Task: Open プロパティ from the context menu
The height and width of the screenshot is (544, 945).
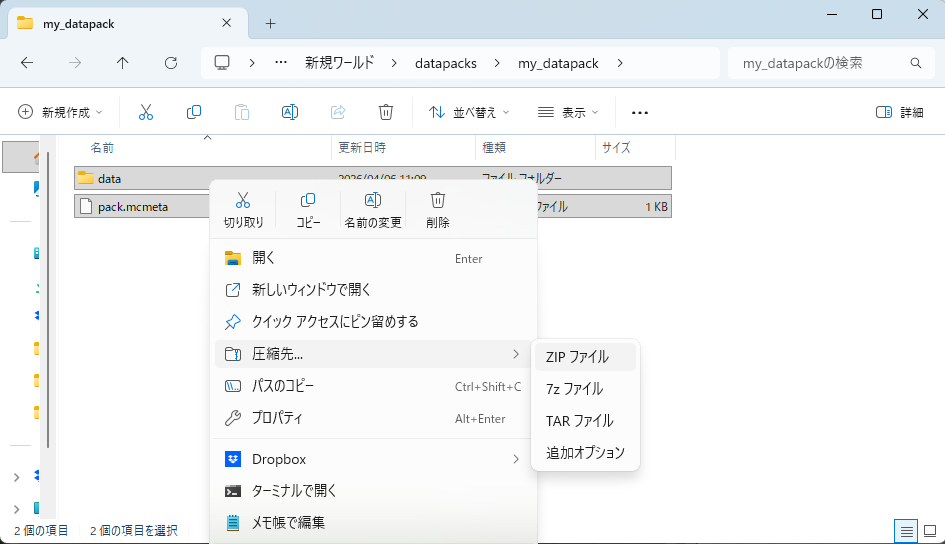Action: [x=373, y=417]
